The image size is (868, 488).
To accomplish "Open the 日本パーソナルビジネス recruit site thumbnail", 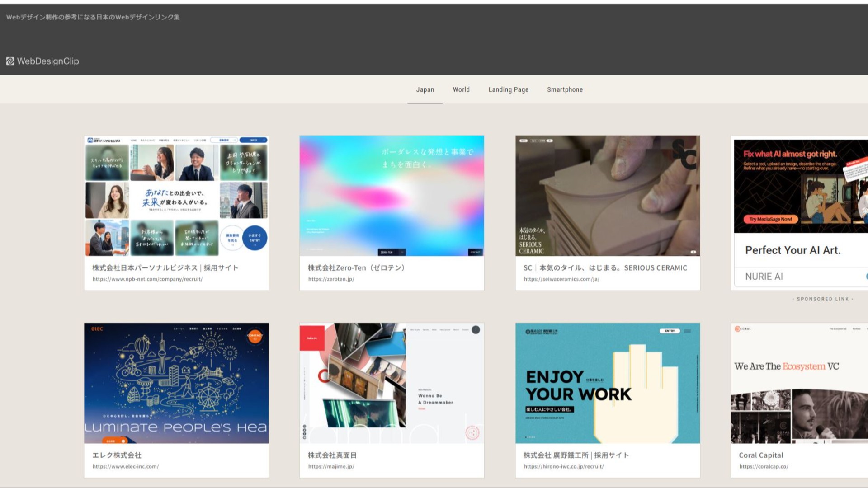I will click(176, 196).
